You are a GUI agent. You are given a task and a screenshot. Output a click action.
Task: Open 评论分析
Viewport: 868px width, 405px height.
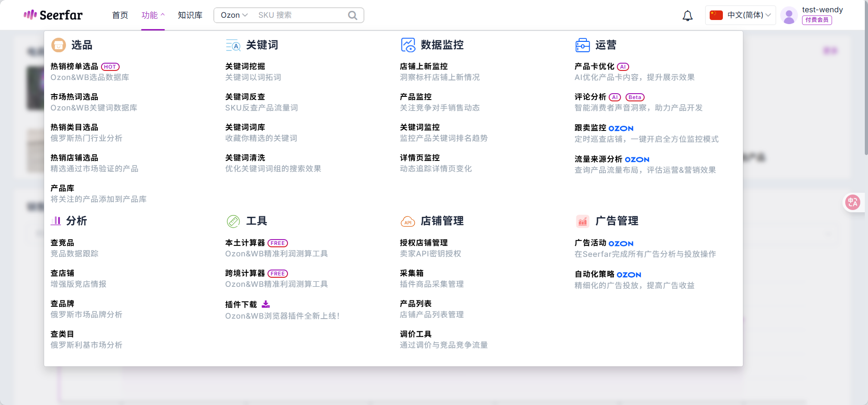tap(590, 97)
